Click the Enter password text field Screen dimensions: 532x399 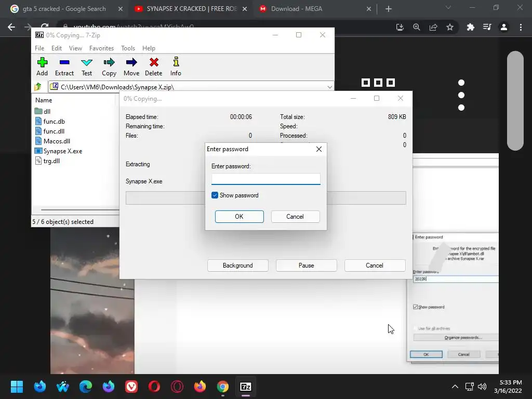[x=265, y=179]
